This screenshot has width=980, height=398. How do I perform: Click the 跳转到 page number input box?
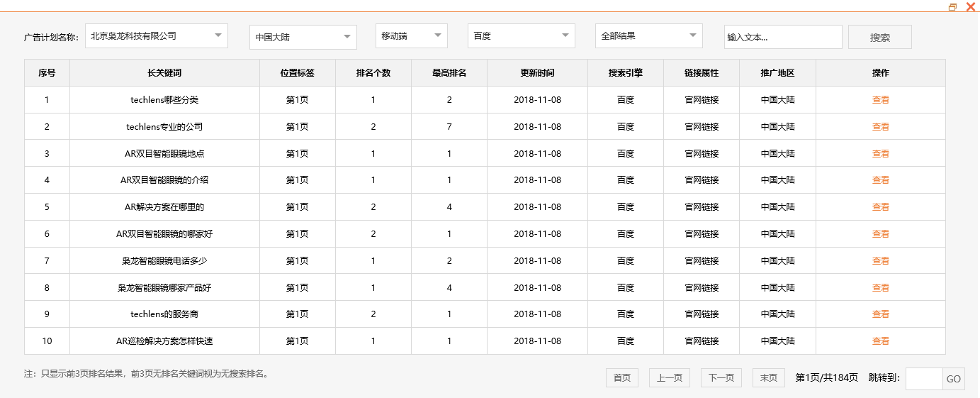click(x=924, y=379)
